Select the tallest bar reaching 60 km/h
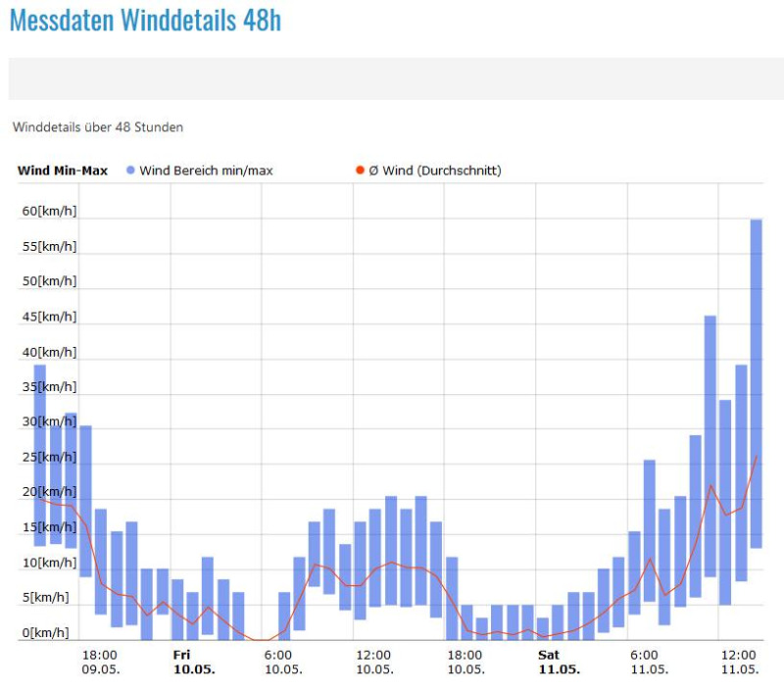The width and height of the screenshot is (784, 692). pyautogui.click(x=756, y=382)
